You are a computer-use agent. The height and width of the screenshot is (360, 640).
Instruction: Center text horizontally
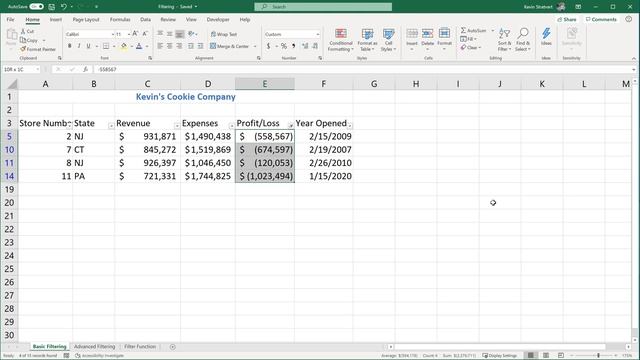pos(169,46)
